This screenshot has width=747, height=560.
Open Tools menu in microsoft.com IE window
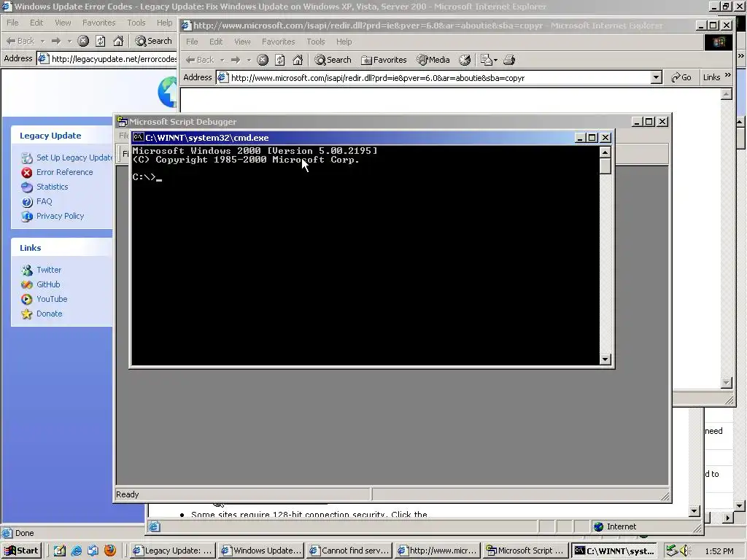315,42
